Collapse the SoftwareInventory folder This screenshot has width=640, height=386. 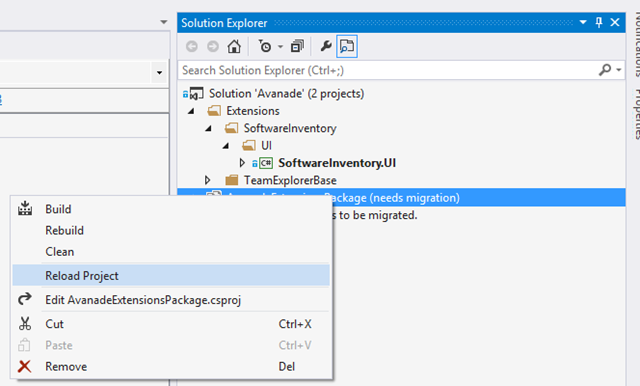[209, 129]
